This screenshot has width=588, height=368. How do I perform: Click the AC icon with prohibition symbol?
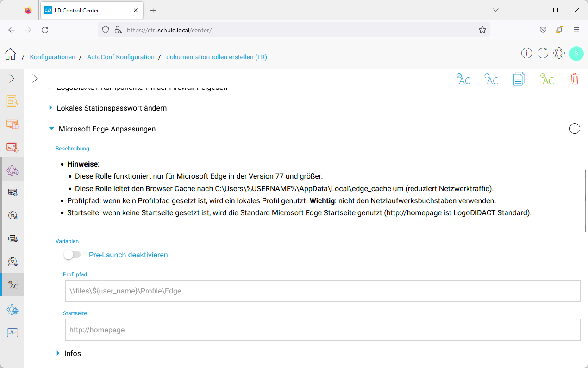coord(463,79)
